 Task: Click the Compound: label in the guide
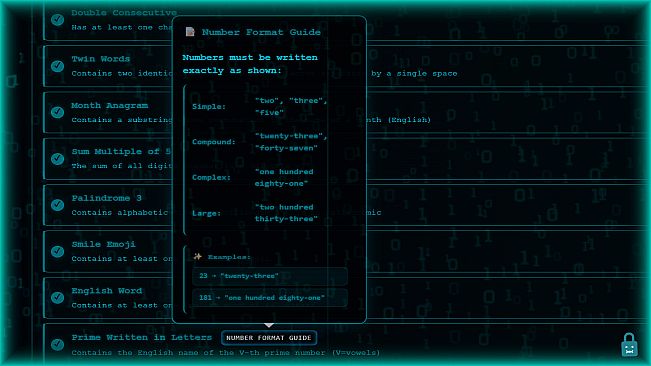click(x=213, y=142)
